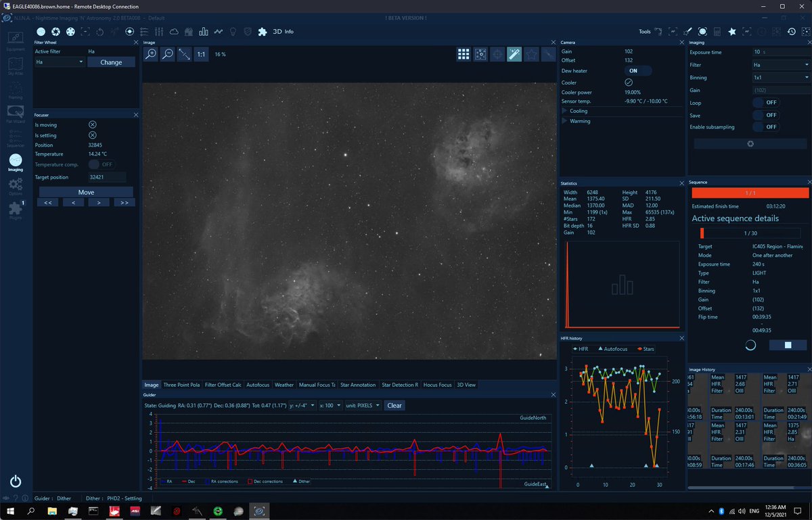This screenshot has height=520, width=812.
Task: Click the filter wheel Change button
Action: point(111,62)
